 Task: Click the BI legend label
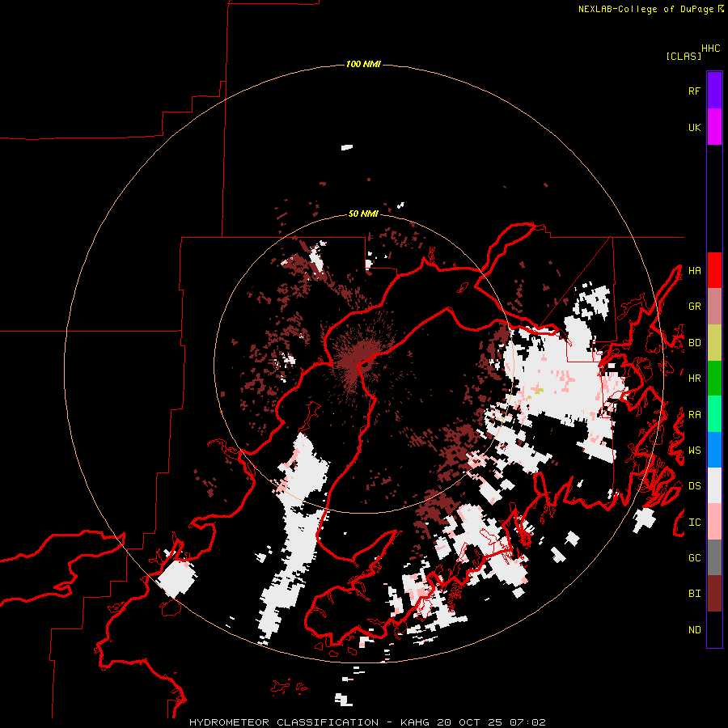click(x=695, y=594)
